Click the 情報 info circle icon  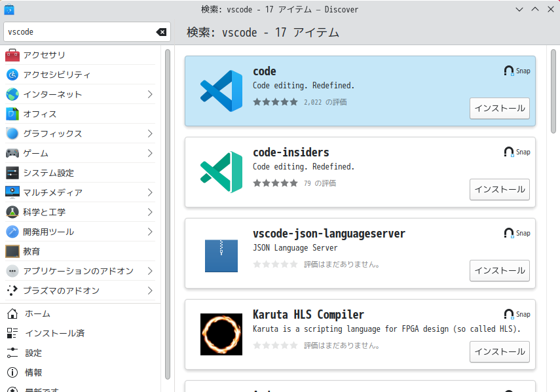[x=12, y=372]
